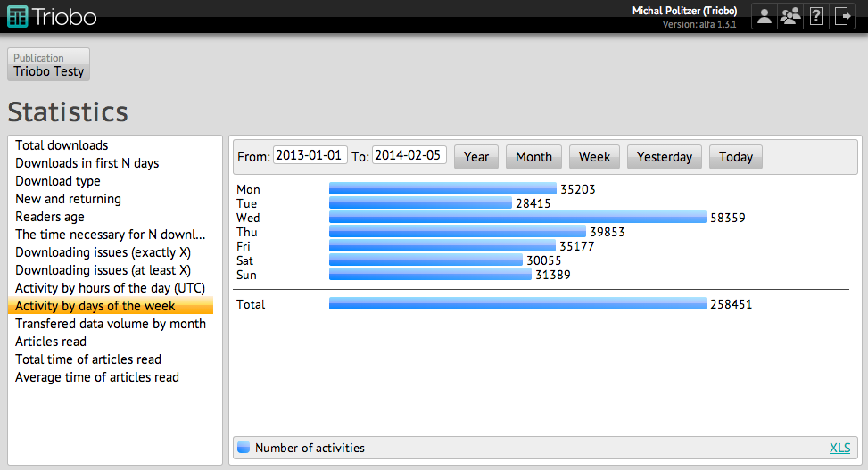The image size is (868, 470).
Task: Click the Triobo logo icon
Action: point(18,16)
